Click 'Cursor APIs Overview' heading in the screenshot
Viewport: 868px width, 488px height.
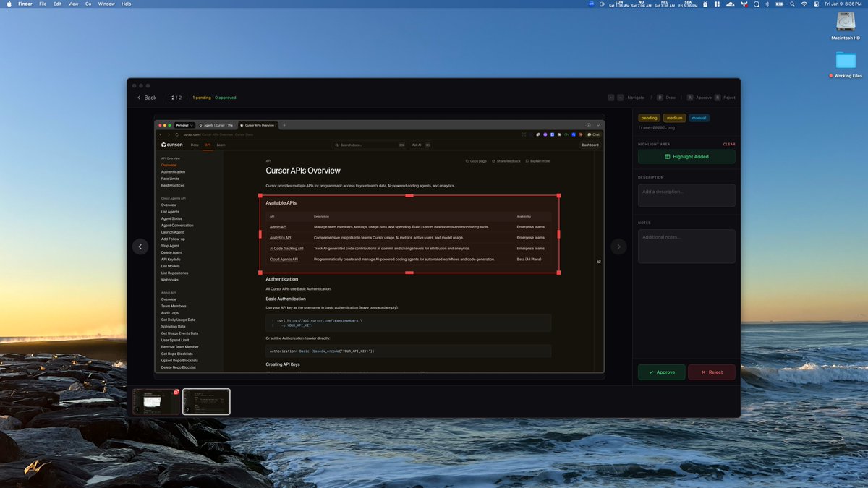click(303, 171)
